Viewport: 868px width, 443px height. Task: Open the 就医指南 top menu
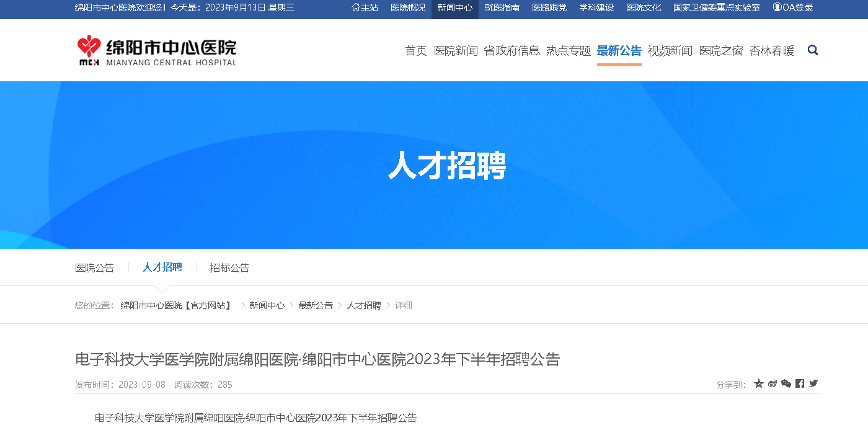click(502, 8)
